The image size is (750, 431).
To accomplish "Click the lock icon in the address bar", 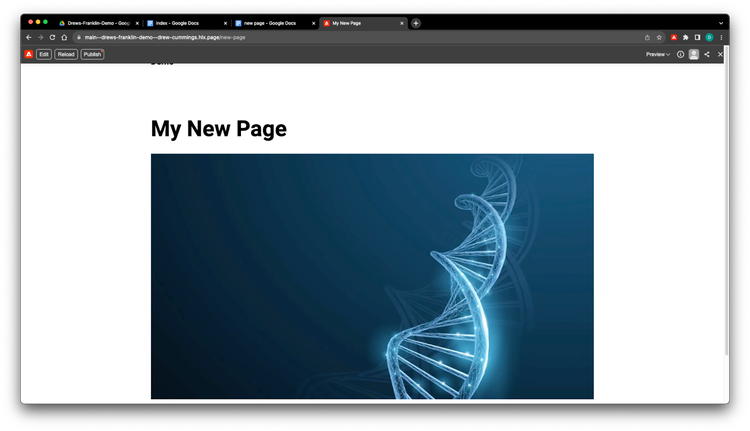I will point(79,37).
